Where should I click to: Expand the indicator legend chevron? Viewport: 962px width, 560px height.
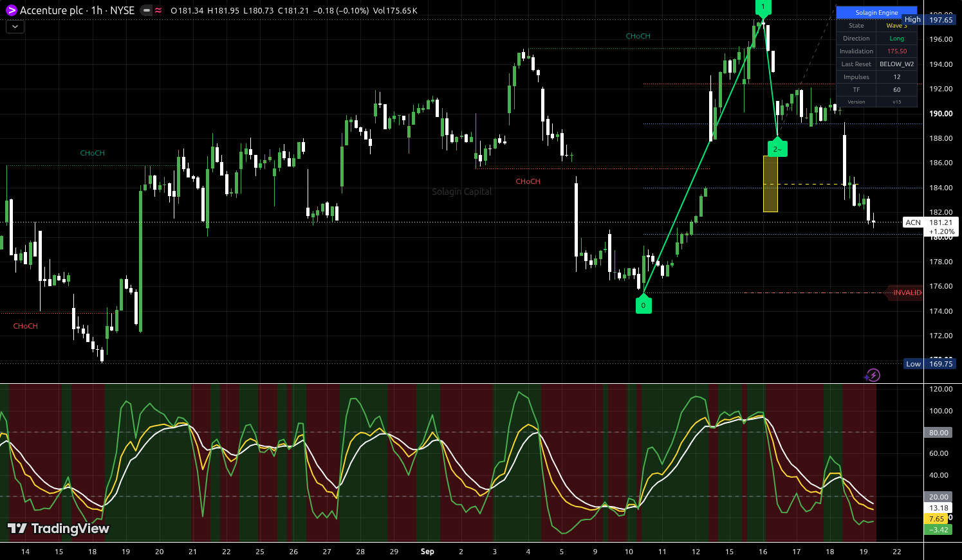15,27
